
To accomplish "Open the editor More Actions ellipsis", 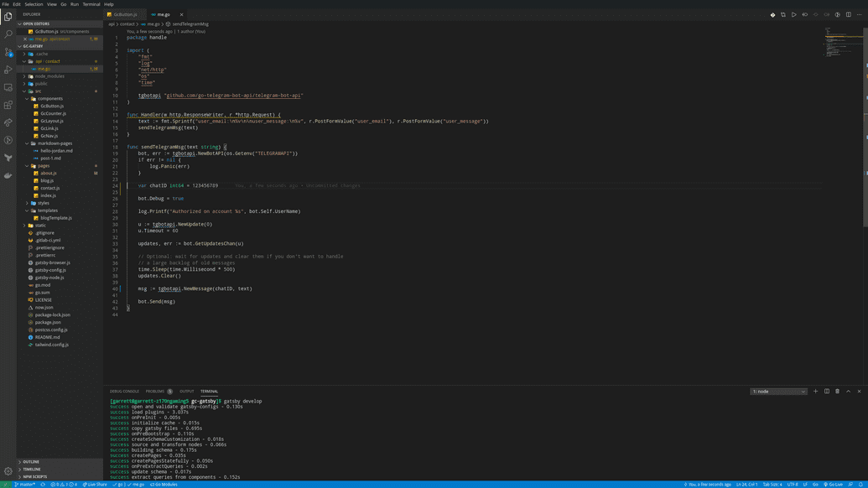I will pos(859,15).
